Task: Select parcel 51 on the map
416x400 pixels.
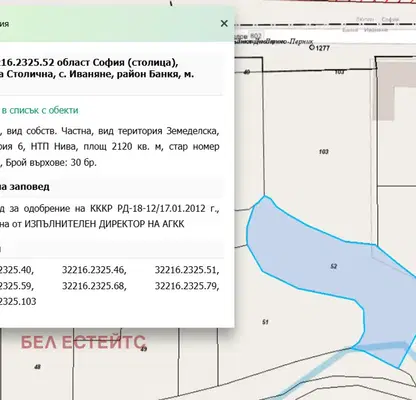Action: (x=265, y=322)
